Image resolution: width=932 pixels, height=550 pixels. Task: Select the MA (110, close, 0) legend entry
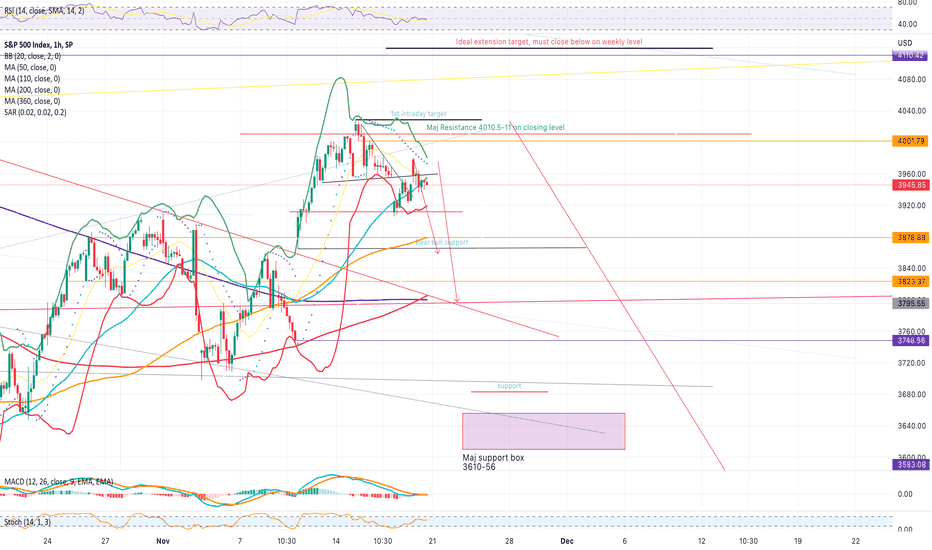coord(32,78)
